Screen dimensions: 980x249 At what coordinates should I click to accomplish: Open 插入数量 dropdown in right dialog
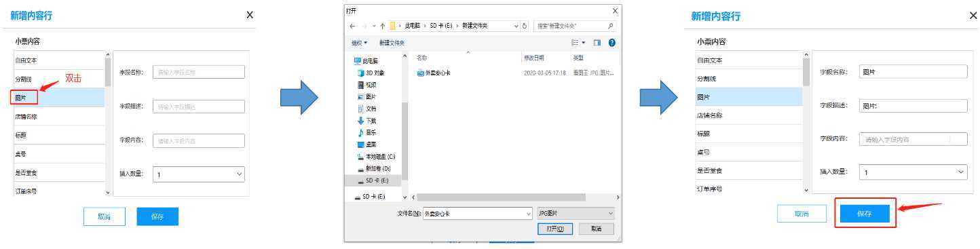(x=913, y=172)
